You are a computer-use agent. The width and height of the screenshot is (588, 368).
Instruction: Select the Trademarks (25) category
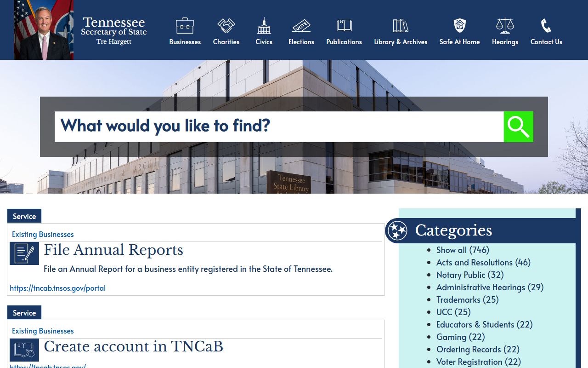(x=467, y=299)
